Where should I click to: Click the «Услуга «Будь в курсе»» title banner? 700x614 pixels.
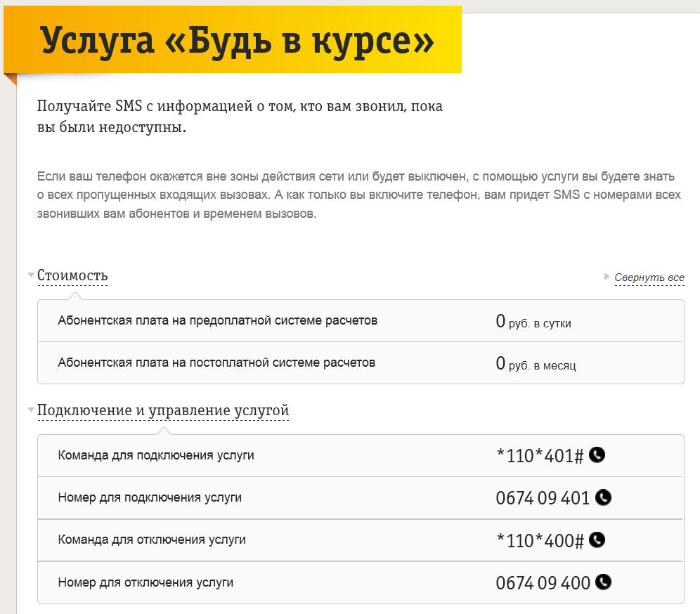[238, 41]
